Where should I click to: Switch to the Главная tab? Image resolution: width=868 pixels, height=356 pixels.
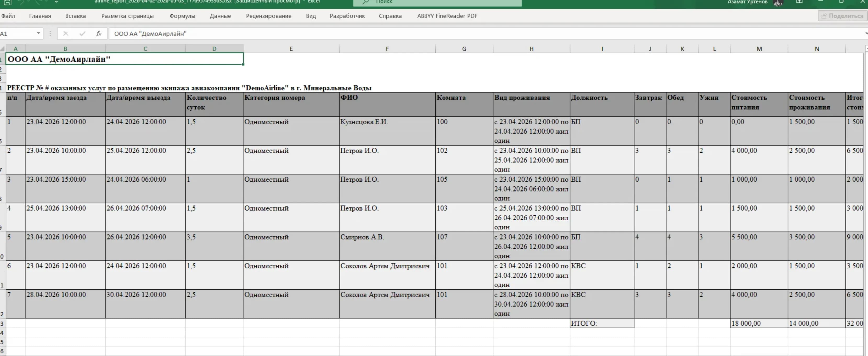tap(40, 16)
